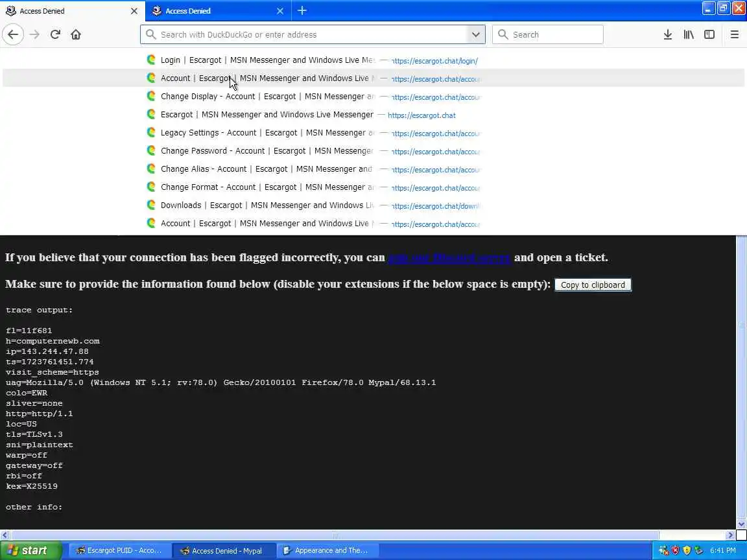The height and width of the screenshot is (560, 747).
Task: Click the ts=1723761451.774 trace line
Action: (49, 362)
